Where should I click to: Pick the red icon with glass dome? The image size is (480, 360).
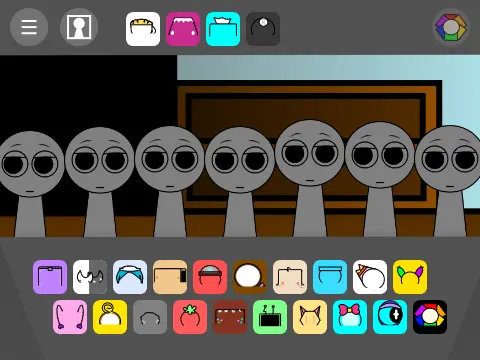[210, 277]
